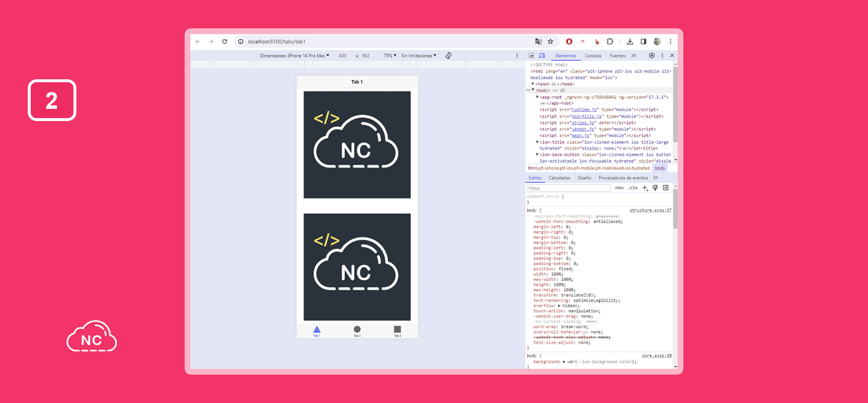
Task: Switch to the Estilos tab
Action: [x=535, y=178]
